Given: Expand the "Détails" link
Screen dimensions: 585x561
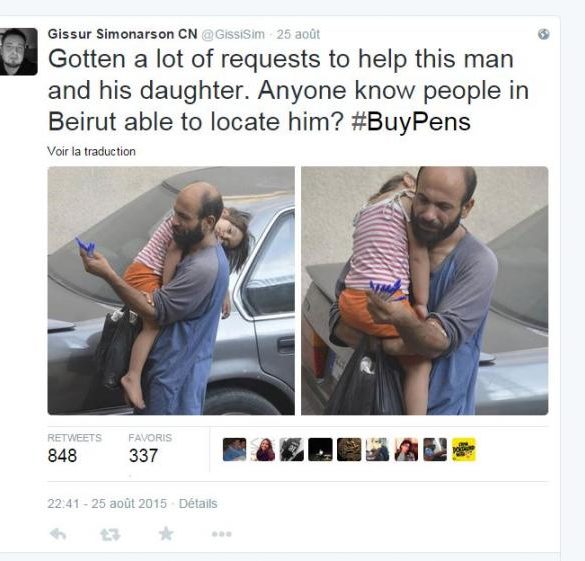Looking at the screenshot, I should pos(198,504).
